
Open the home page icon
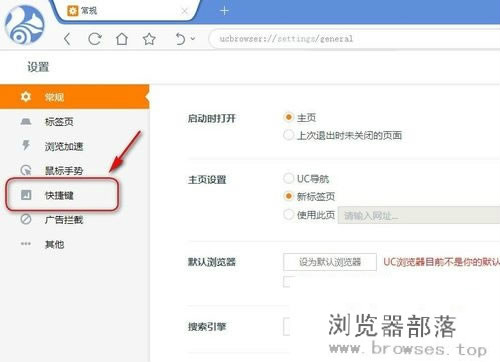click(122, 39)
